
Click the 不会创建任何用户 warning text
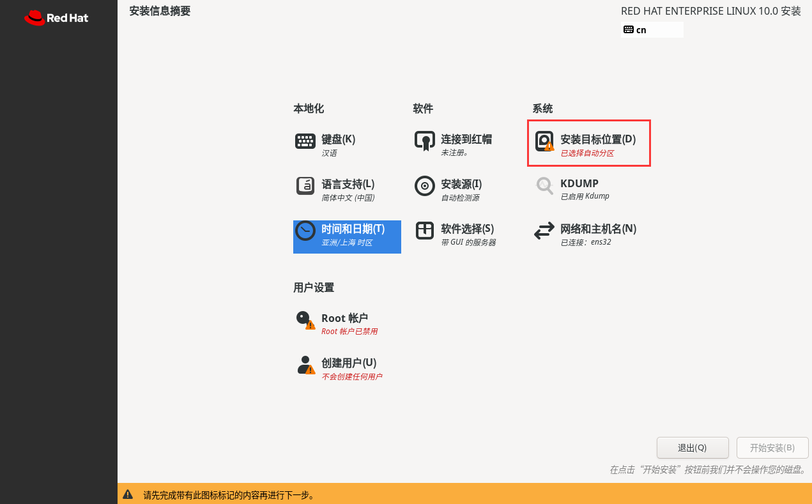[x=352, y=377]
